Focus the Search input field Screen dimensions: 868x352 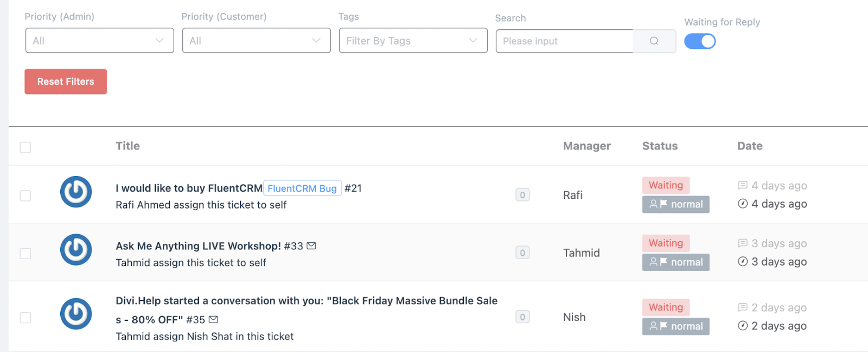click(x=564, y=41)
